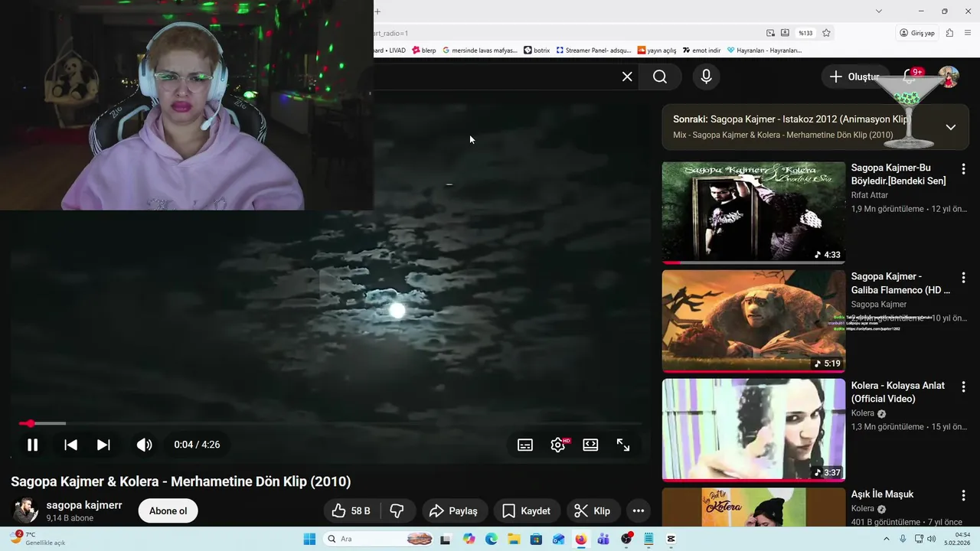Open the Hayranları bookmark

(764, 50)
